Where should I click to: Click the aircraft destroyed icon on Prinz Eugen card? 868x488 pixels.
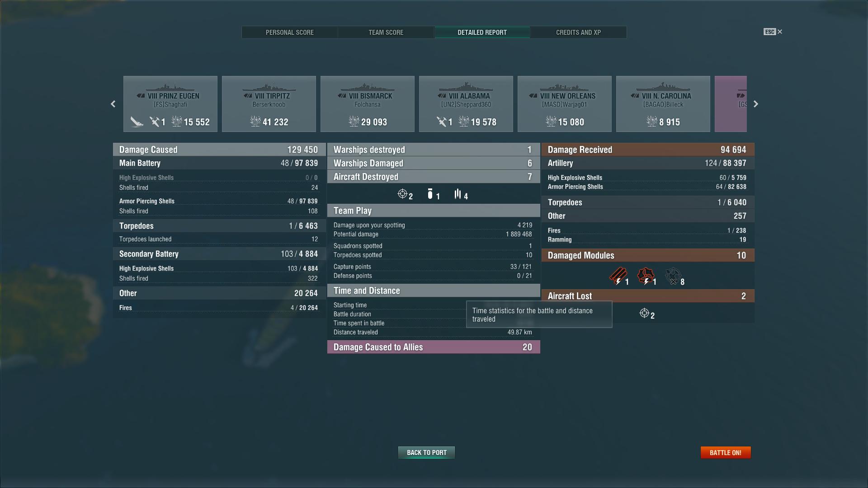155,122
